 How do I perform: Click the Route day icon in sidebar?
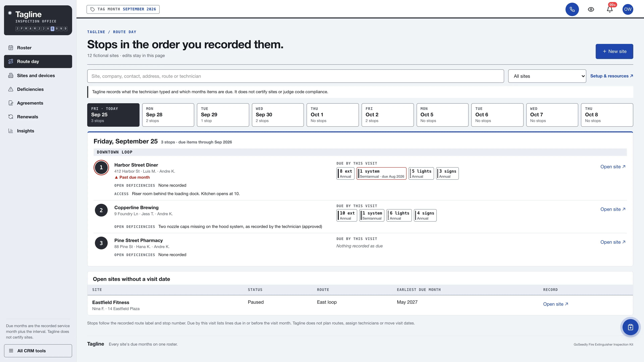click(11, 62)
